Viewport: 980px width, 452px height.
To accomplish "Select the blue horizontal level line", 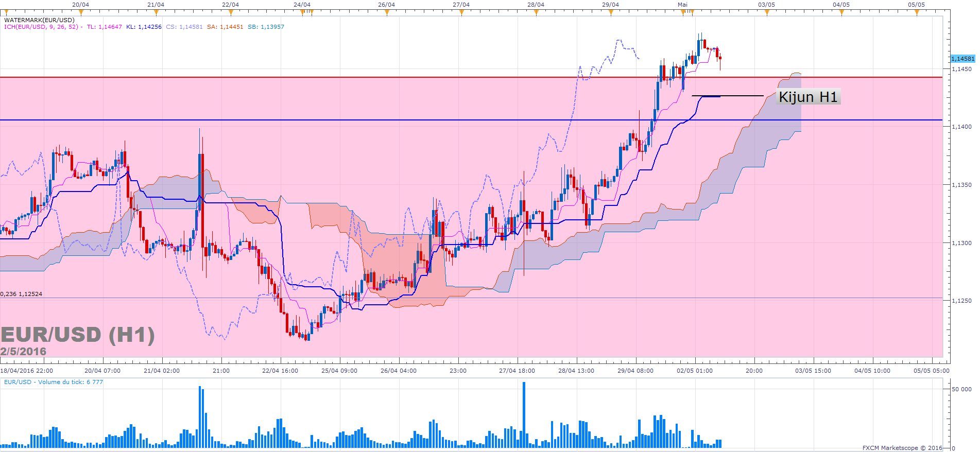I will pos(360,120).
